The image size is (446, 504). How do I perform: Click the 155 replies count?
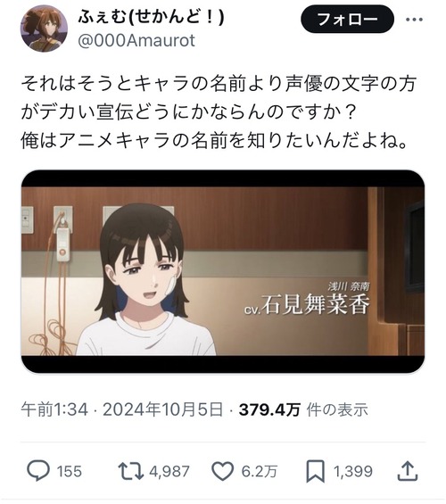(69, 472)
